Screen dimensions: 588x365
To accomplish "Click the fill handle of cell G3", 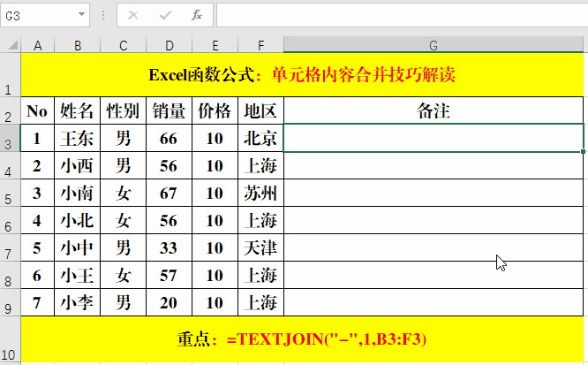I will click(583, 151).
